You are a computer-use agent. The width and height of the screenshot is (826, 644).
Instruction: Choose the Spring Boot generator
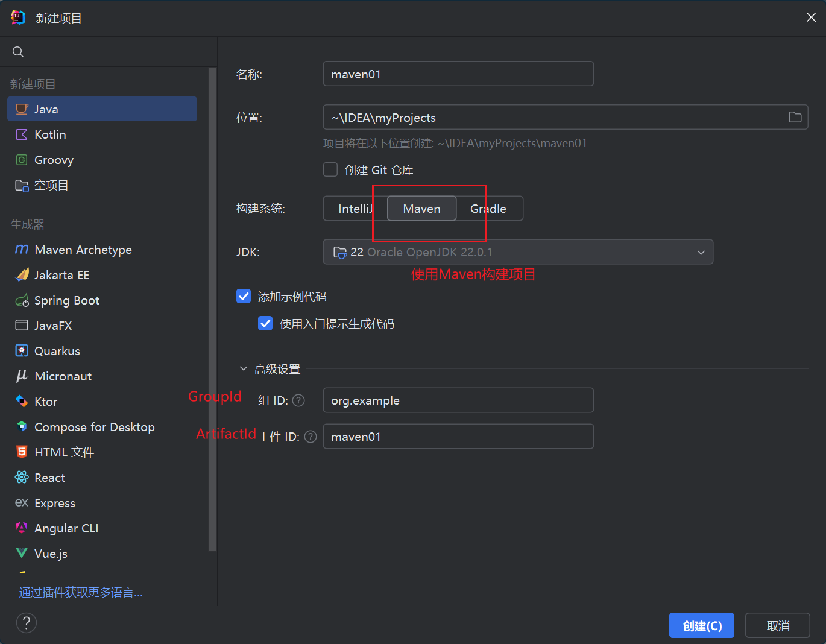(102, 300)
